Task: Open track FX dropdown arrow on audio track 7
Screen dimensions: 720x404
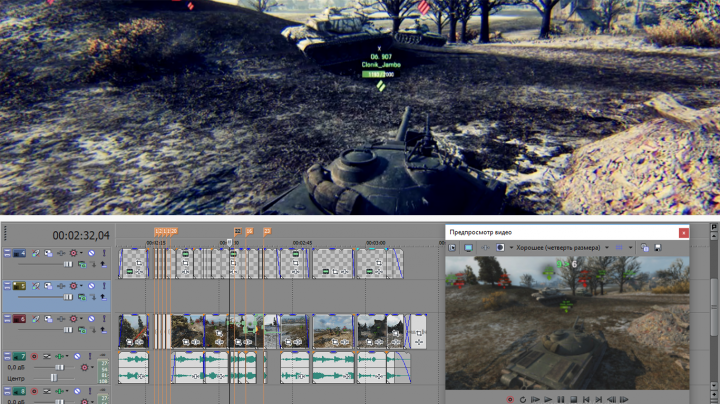Action: (92, 367)
